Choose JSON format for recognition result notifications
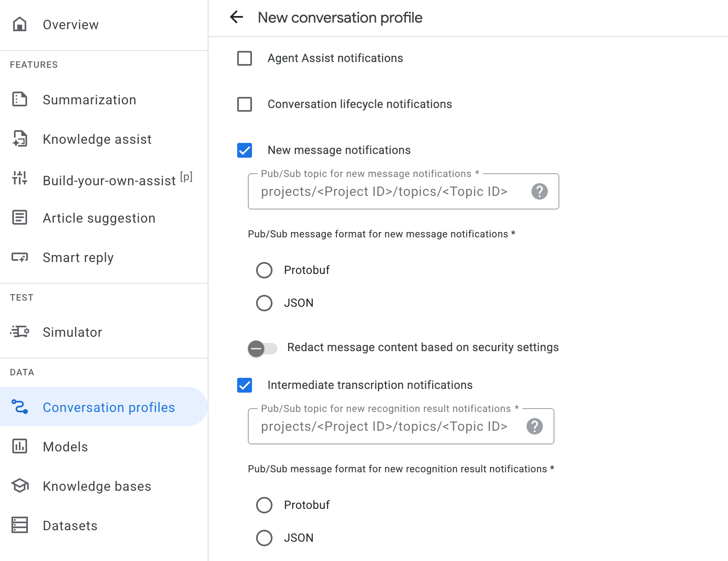The height and width of the screenshot is (561, 728). [x=264, y=538]
